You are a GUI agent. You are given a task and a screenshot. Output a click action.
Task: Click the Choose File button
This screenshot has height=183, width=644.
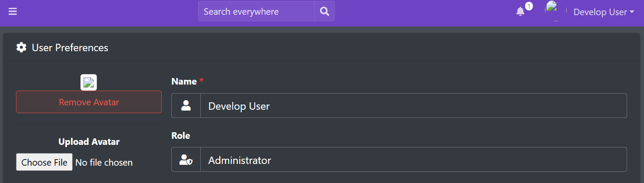pyautogui.click(x=44, y=162)
